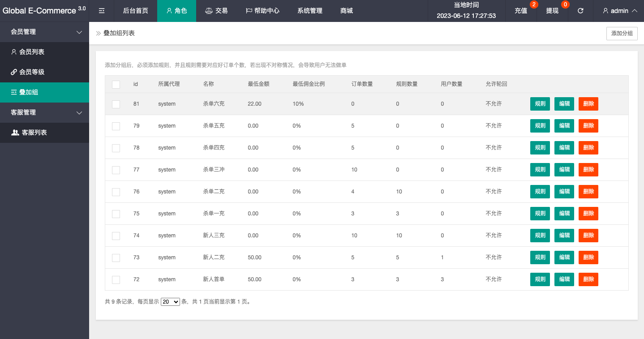644x339 pixels.
Task: Open the per-page records dropdown
Action: coord(170,302)
